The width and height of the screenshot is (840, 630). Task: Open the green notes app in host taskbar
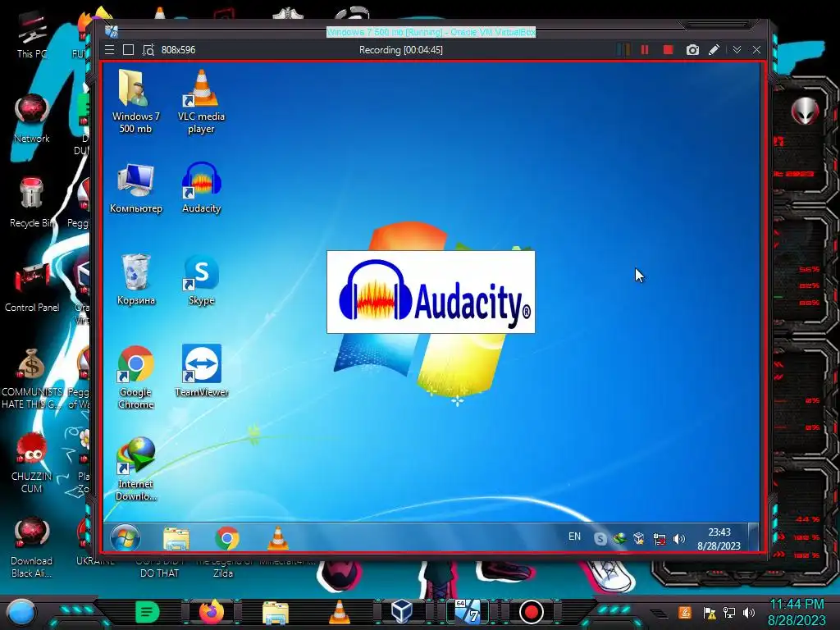(x=147, y=612)
